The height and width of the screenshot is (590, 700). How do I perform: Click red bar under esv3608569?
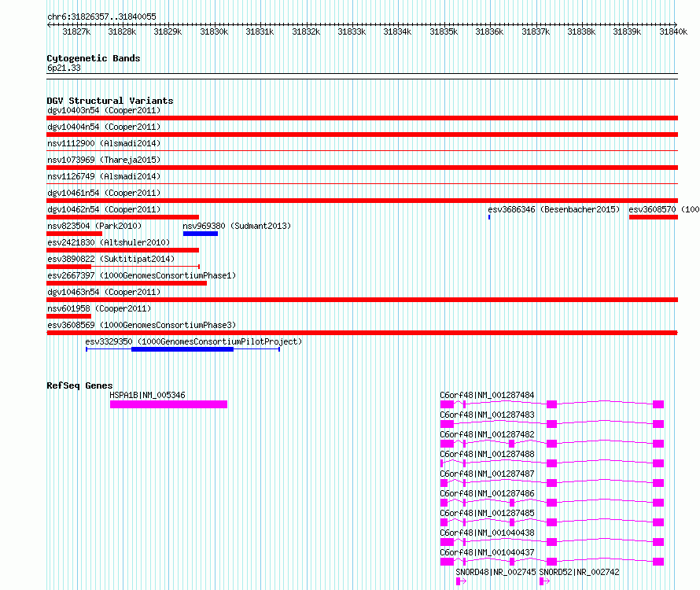point(362,333)
